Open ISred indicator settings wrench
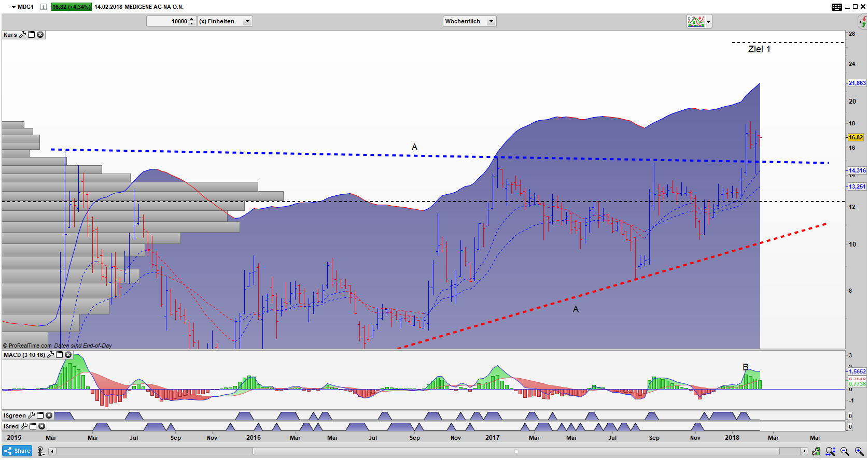The image size is (868, 460). (x=24, y=426)
